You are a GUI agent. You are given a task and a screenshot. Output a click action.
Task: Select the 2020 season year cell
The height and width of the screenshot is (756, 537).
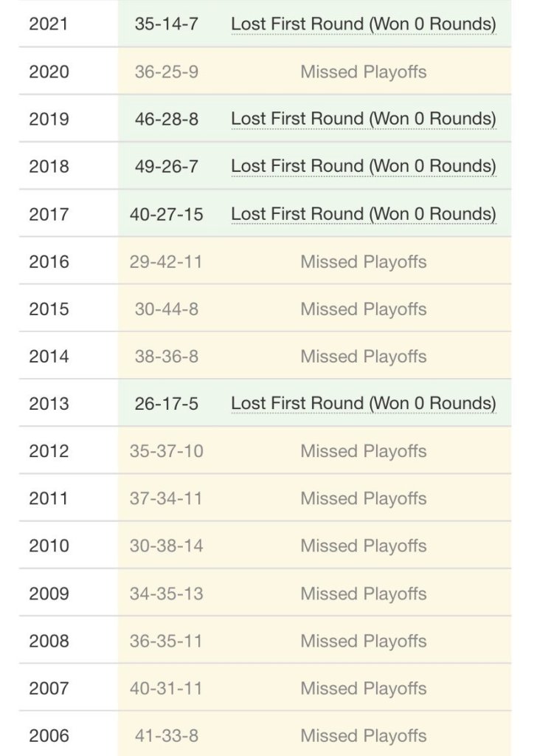(49, 72)
